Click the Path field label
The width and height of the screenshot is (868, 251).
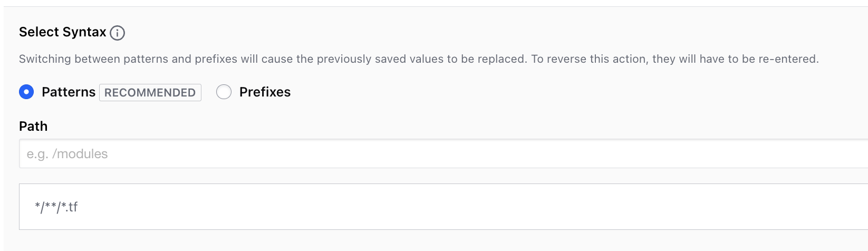pos(33,126)
